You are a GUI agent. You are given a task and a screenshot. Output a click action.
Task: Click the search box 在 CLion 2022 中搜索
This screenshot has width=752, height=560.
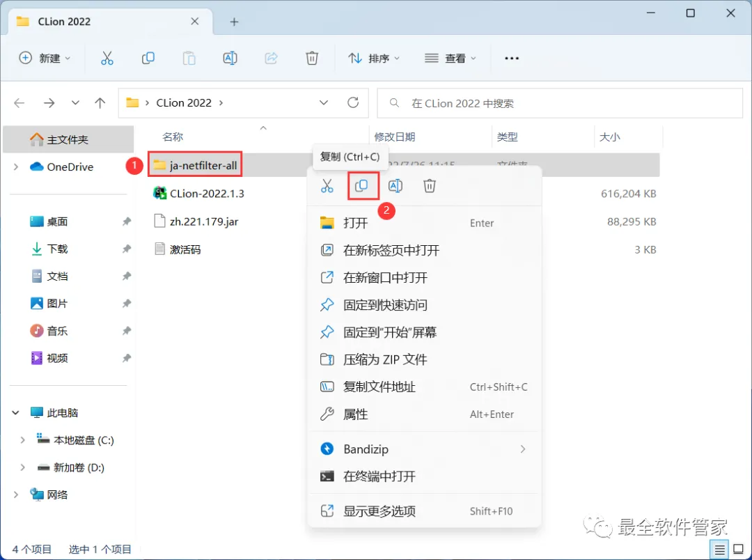(560, 103)
